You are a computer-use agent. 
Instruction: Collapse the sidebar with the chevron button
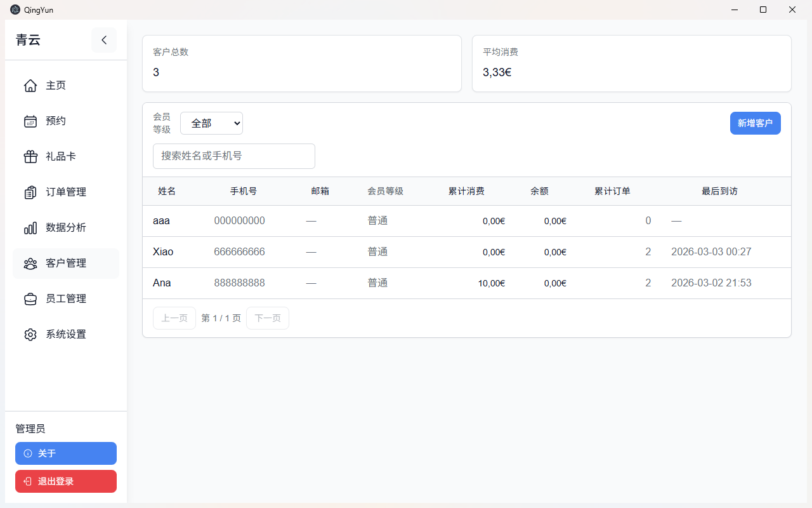[x=104, y=40]
